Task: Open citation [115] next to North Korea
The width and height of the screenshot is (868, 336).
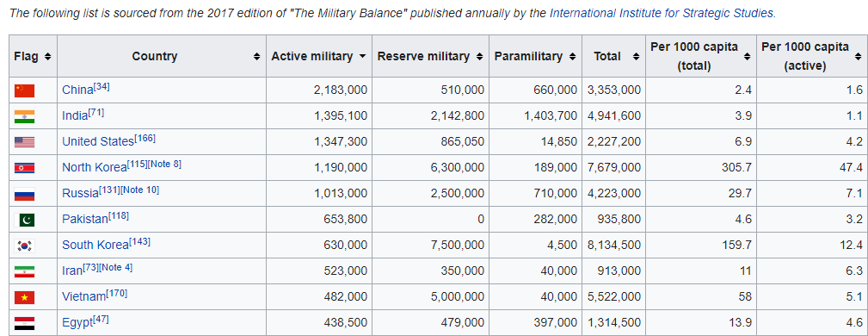Action: pos(138,164)
